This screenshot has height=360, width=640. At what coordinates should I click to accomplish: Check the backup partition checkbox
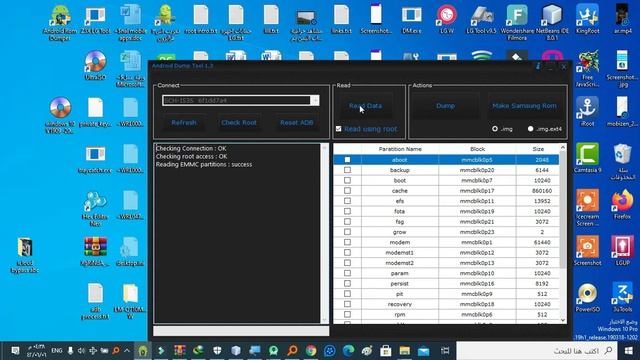pos(347,170)
